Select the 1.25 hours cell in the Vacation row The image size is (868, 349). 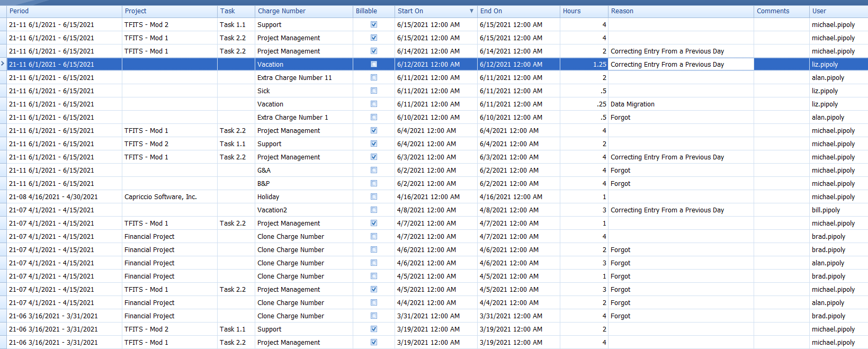(584, 64)
